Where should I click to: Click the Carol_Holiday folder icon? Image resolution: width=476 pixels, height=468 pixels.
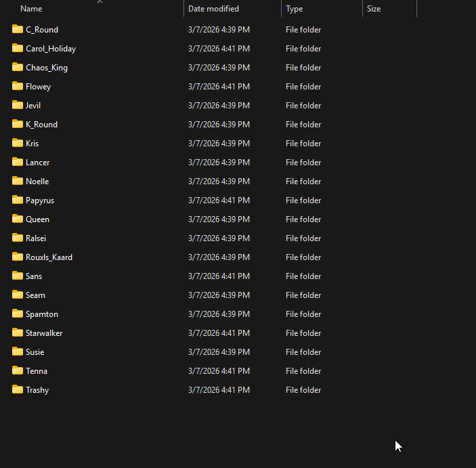[18, 48]
